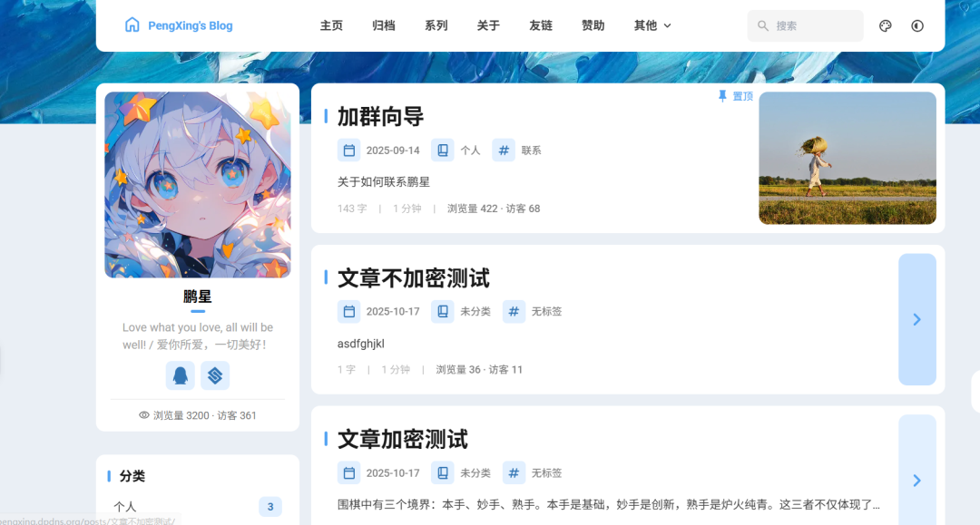This screenshot has height=525, width=980.
Task: Click the hashtag icon in 文章不加密测试 post
Action: [x=514, y=312]
